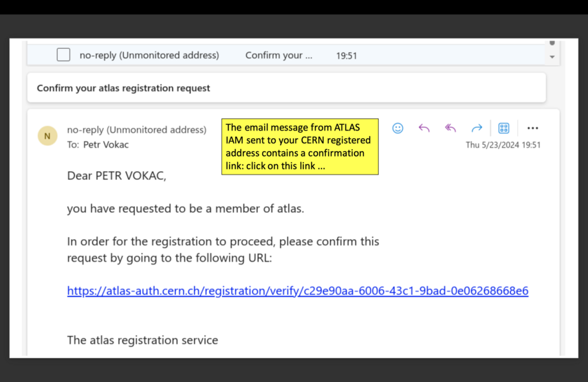588x382 pixels.
Task: Click the 19:51 time in message list
Action: click(346, 56)
